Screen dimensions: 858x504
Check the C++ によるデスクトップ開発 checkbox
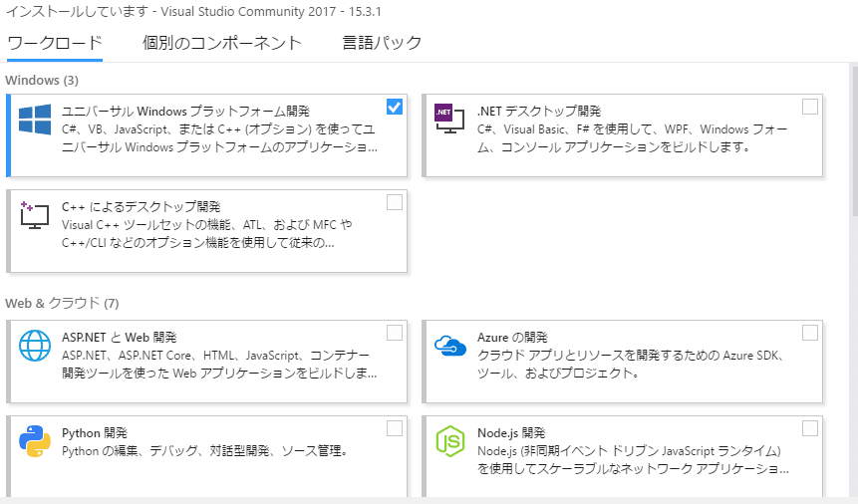(x=394, y=202)
